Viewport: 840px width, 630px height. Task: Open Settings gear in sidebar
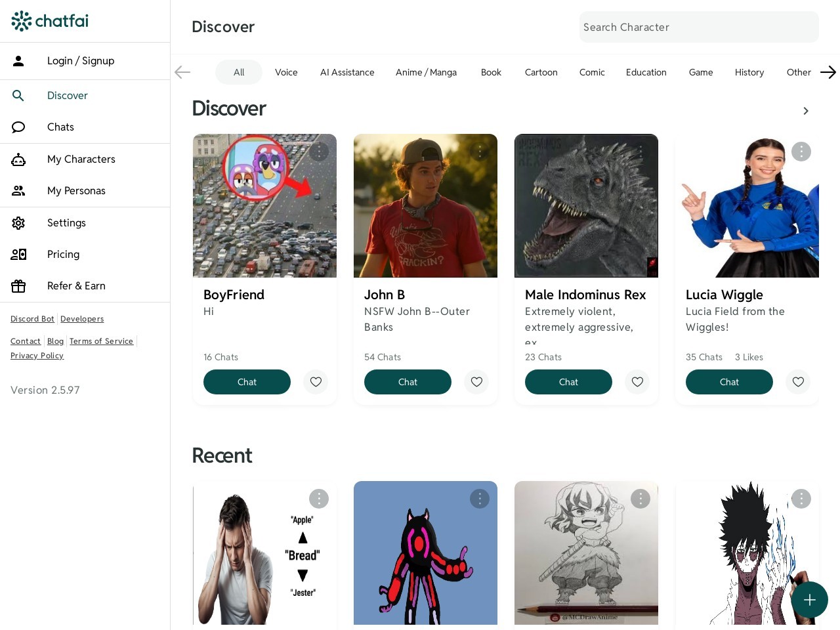pyautogui.click(x=18, y=223)
